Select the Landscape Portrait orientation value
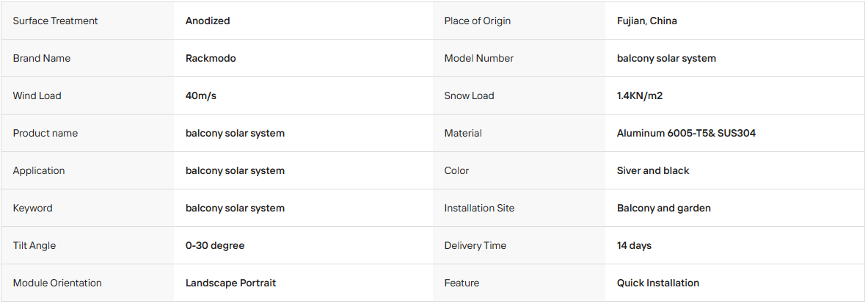The width and height of the screenshot is (868, 304). pyautogui.click(x=230, y=283)
